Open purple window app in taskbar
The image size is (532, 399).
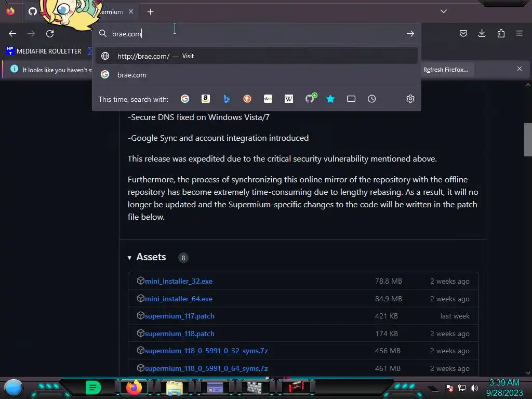[x=215, y=388]
